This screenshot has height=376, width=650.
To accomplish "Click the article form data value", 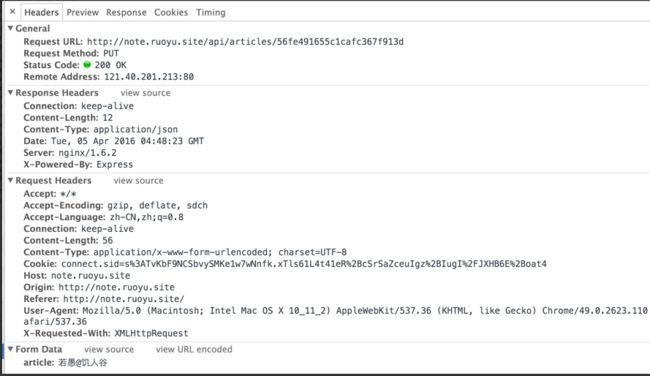I will pyautogui.click(x=82, y=363).
